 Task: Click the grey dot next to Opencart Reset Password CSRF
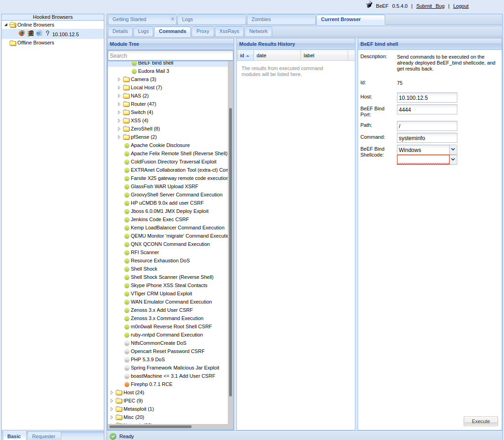[x=127, y=352]
